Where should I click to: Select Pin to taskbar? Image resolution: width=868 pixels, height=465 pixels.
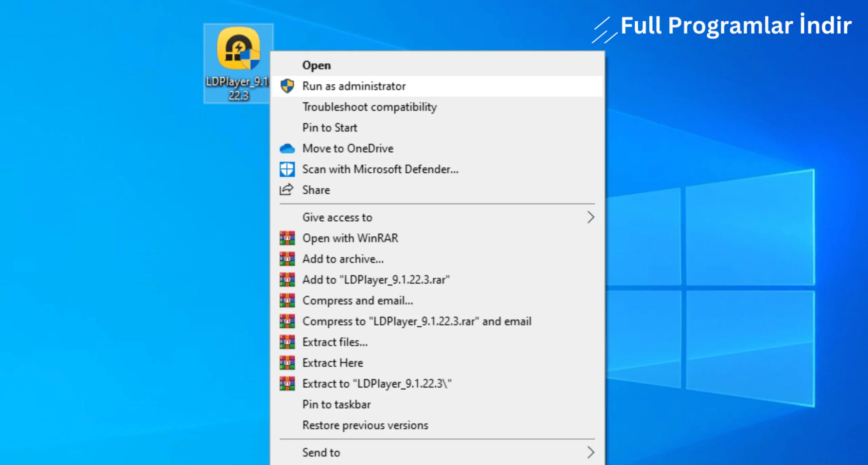coord(437,404)
